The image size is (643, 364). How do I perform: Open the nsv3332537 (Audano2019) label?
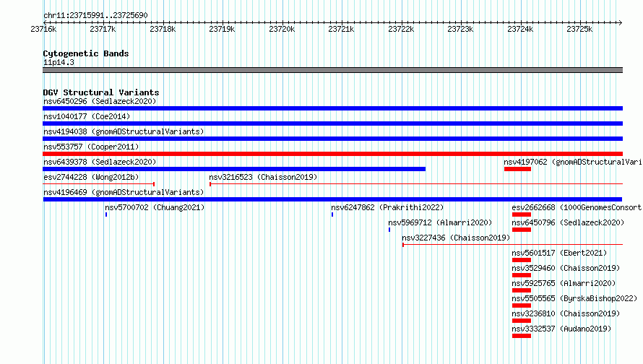[x=561, y=329]
